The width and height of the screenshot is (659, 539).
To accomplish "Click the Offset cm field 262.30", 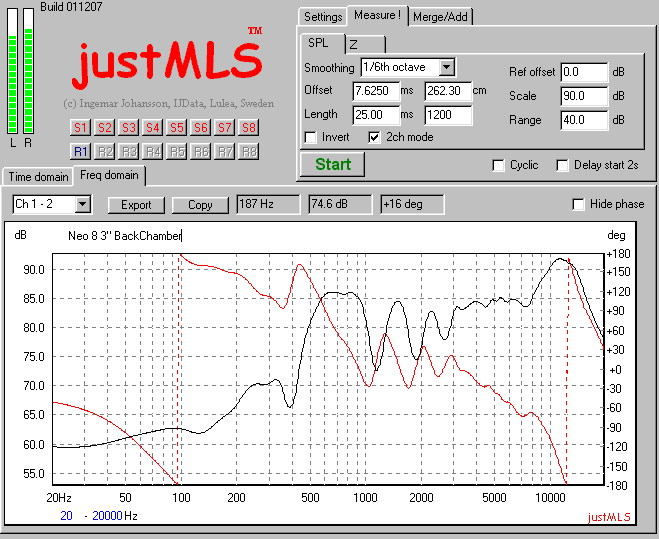I will point(448,91).
